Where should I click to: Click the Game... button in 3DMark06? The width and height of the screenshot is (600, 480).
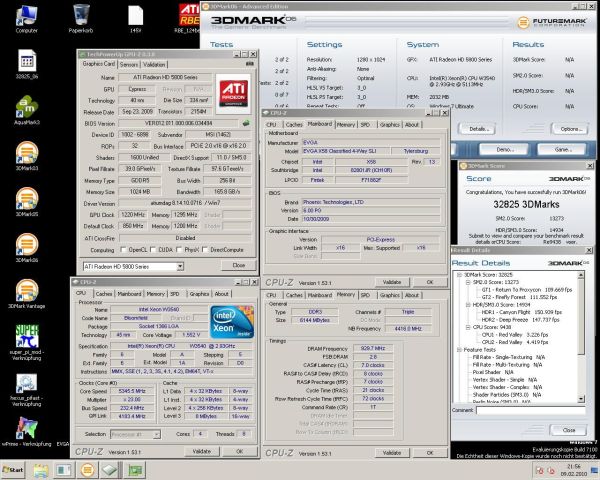pyautogui.click(x=562, y=149)
